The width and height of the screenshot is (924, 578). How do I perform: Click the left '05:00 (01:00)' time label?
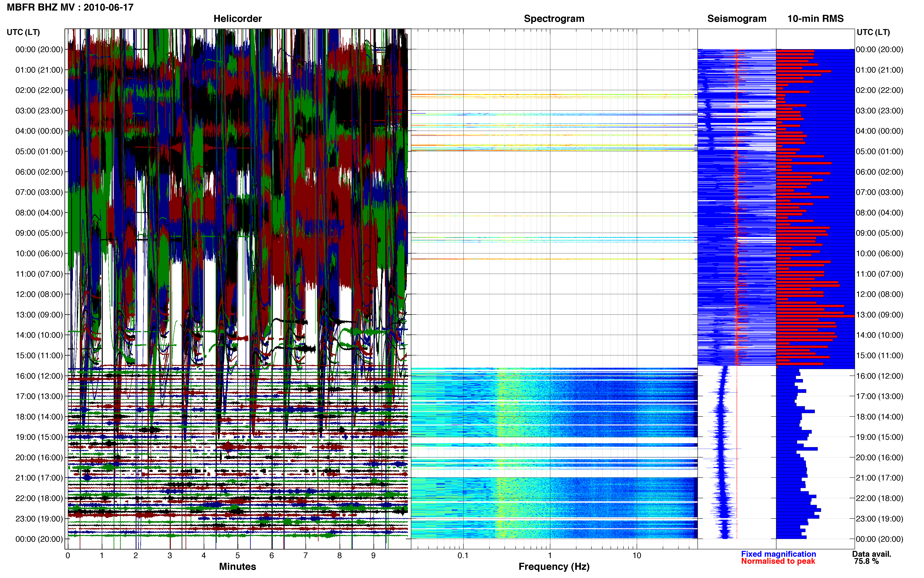(x=39, y=151)
